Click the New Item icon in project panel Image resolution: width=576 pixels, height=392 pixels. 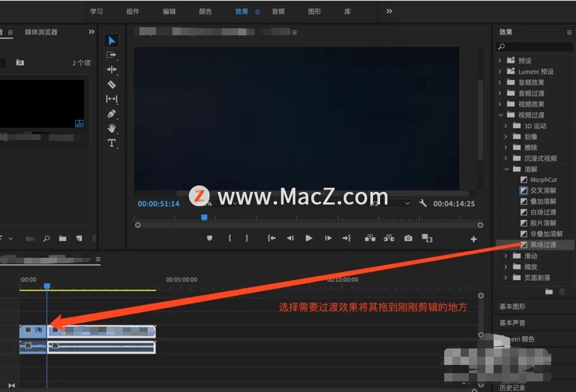click(x=79, y=239)
